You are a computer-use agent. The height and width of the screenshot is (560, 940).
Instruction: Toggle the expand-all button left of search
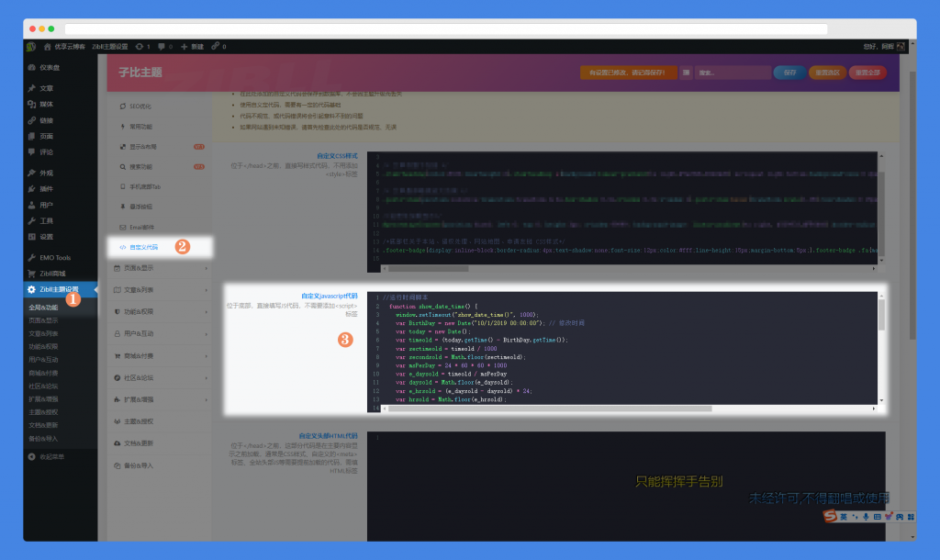point(686,73)
